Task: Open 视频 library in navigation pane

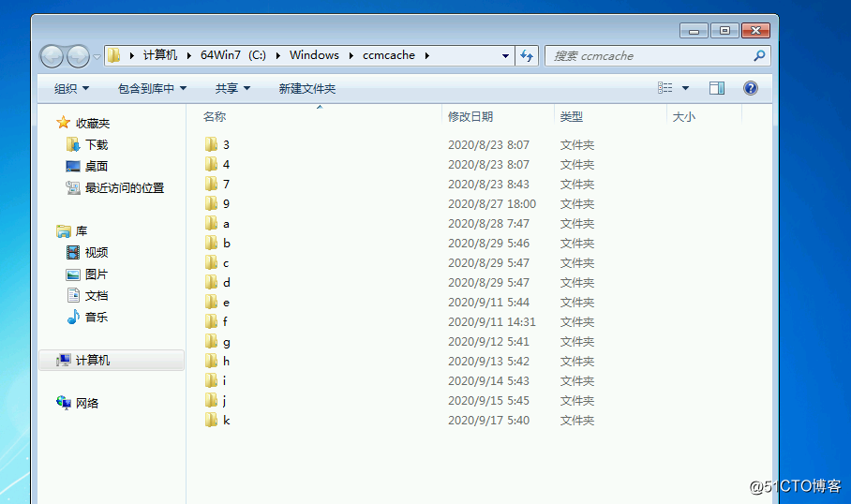Action: [97, 253]
